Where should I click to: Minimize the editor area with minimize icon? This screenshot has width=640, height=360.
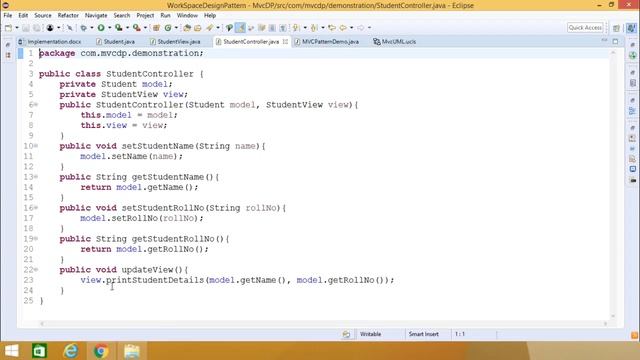(x=604, y=41)
